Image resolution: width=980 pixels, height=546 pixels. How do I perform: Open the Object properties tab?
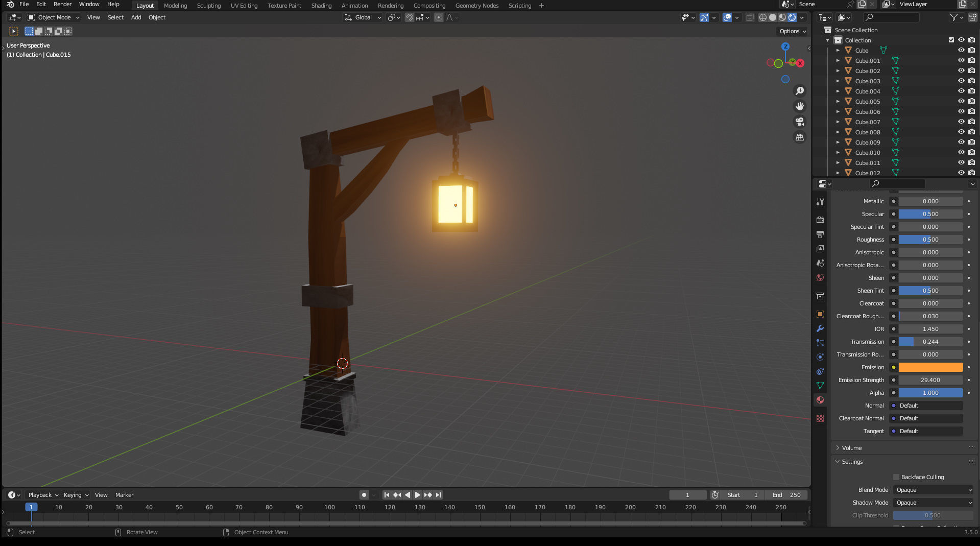[x=820, y=314]
